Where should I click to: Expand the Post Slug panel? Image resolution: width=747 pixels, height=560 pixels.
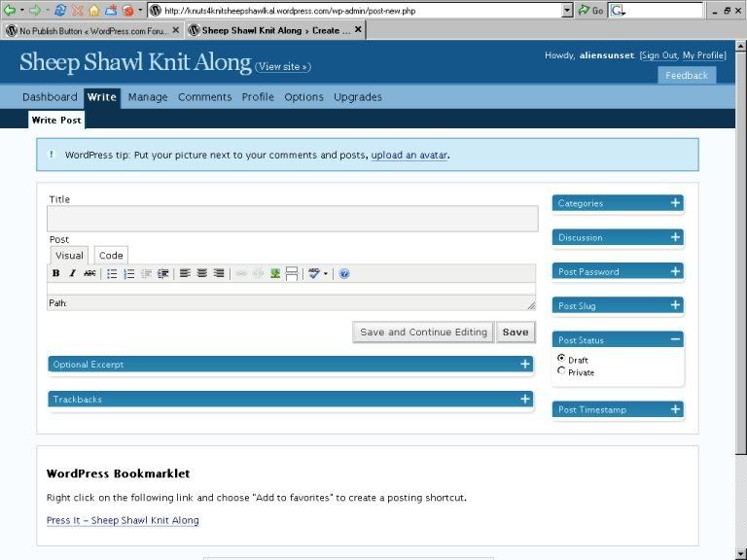675,305
